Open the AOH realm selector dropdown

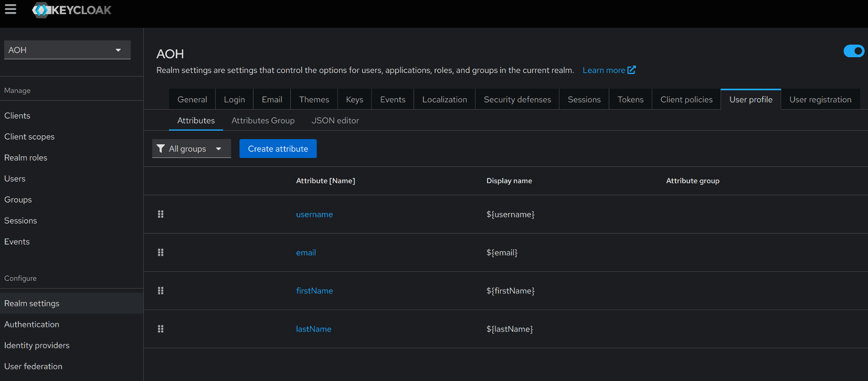[67, 50]
